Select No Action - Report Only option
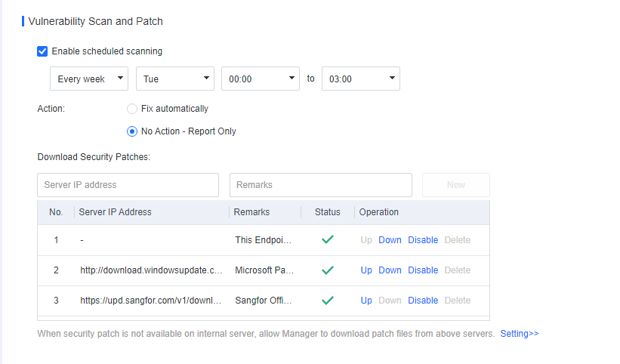This screenshot has height=364, width=620. tap(132, 131)
